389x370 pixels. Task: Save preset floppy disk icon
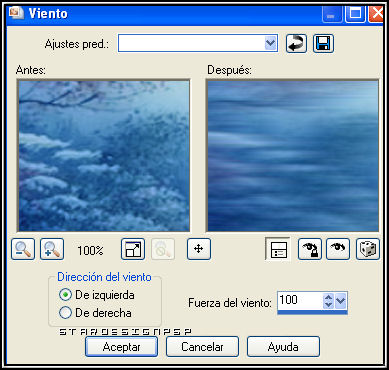pyautogui.click(x=323, y=44)
